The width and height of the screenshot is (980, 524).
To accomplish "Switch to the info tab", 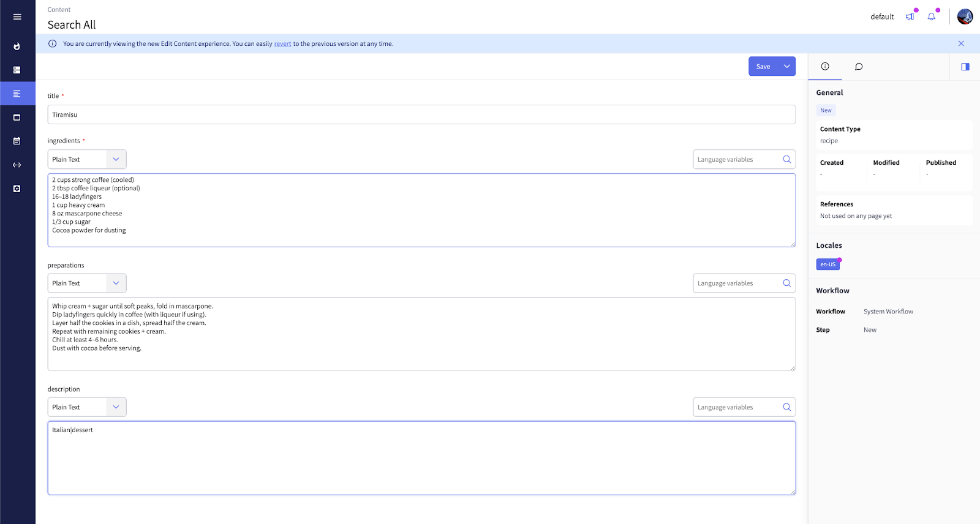I will coord(825,67).
